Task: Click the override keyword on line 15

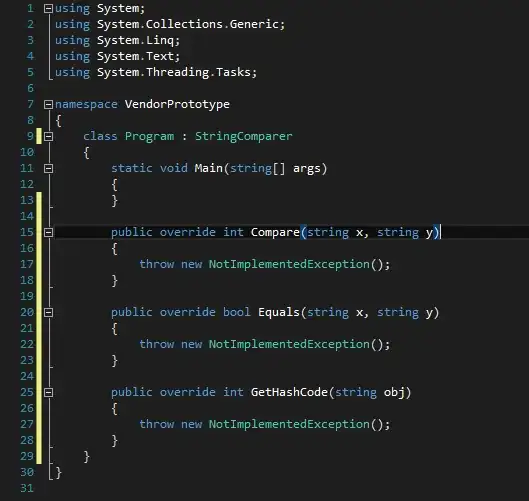Action: [x=188, y=232]
